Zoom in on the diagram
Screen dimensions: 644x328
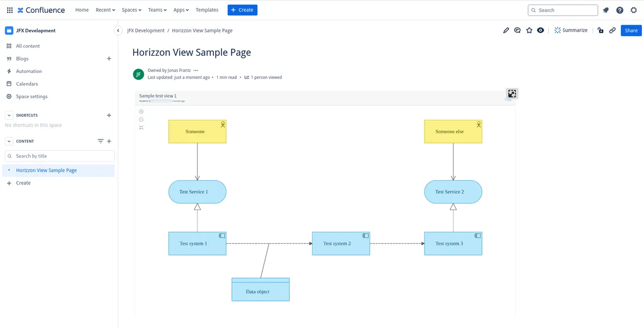point(141,111)
